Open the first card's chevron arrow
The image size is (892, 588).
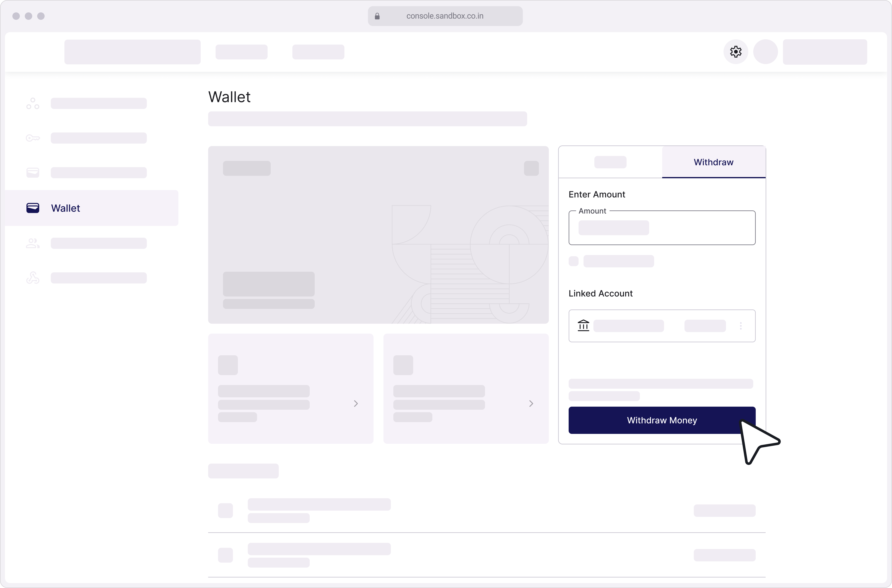[356, 404]
